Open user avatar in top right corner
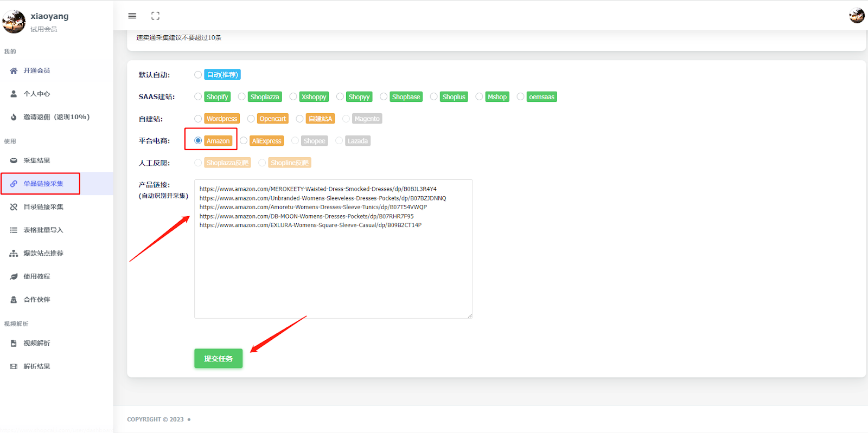Screen dimensions: 868x433 (x=857, y=16)
